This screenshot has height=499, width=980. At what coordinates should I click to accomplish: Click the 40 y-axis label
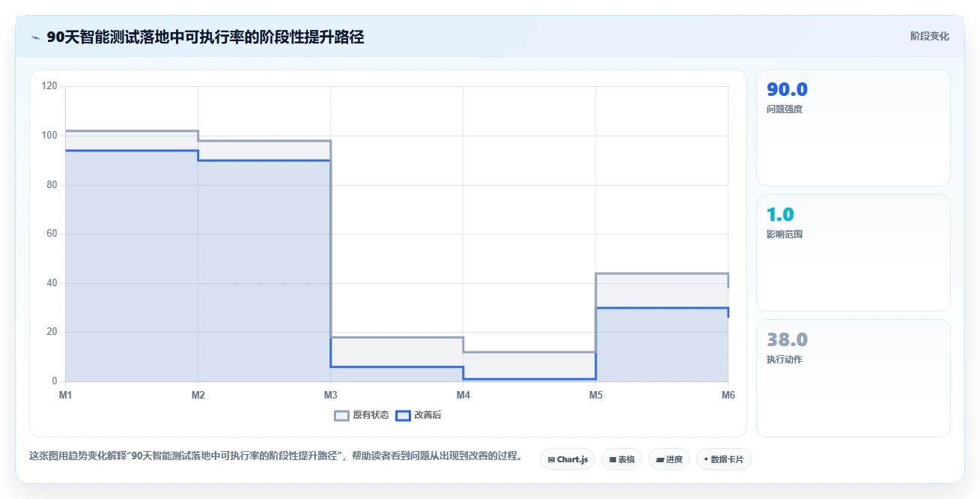pyautogui.click(x=52, y=283)
